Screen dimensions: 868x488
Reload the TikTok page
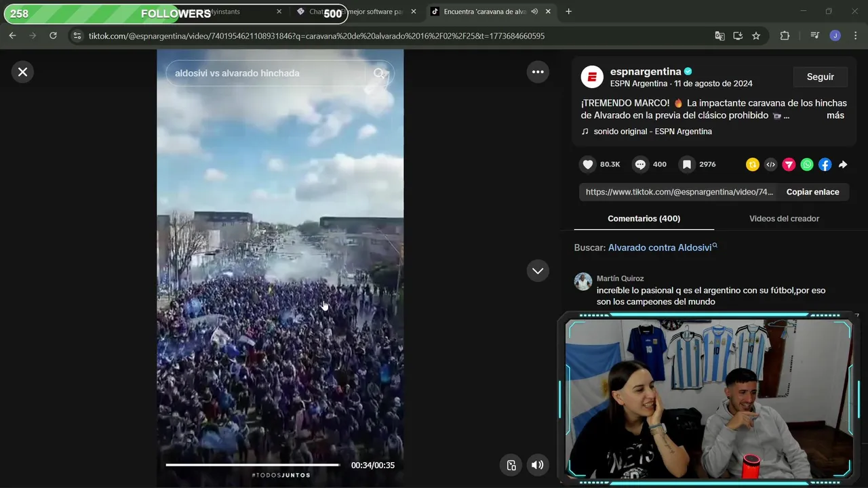(x=53, y=36)
